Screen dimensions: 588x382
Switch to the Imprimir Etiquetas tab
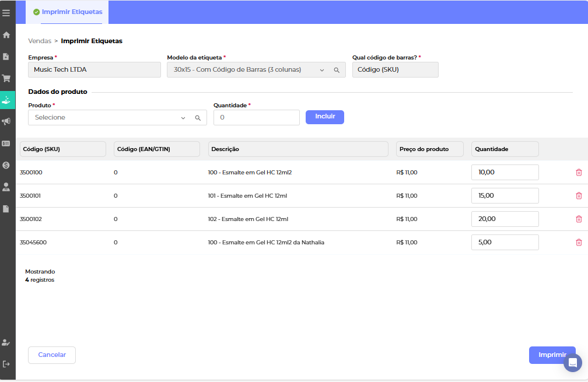pos(67,12)
